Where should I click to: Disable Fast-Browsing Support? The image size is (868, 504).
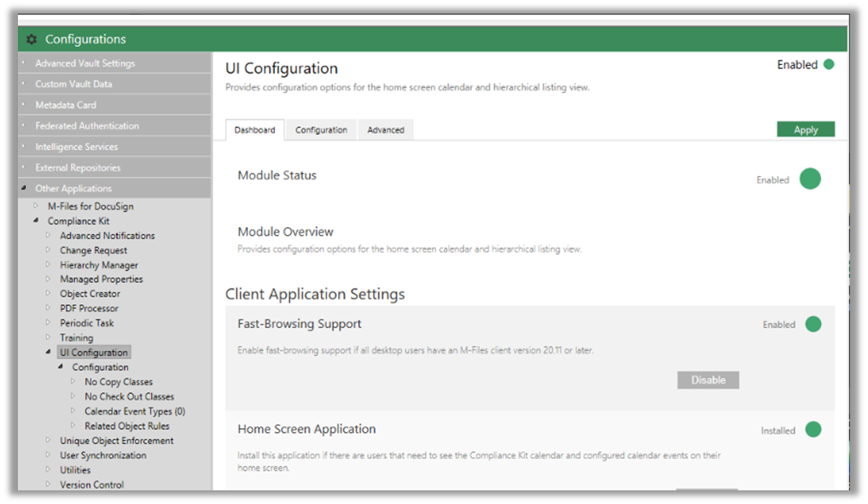click(708, 380)
